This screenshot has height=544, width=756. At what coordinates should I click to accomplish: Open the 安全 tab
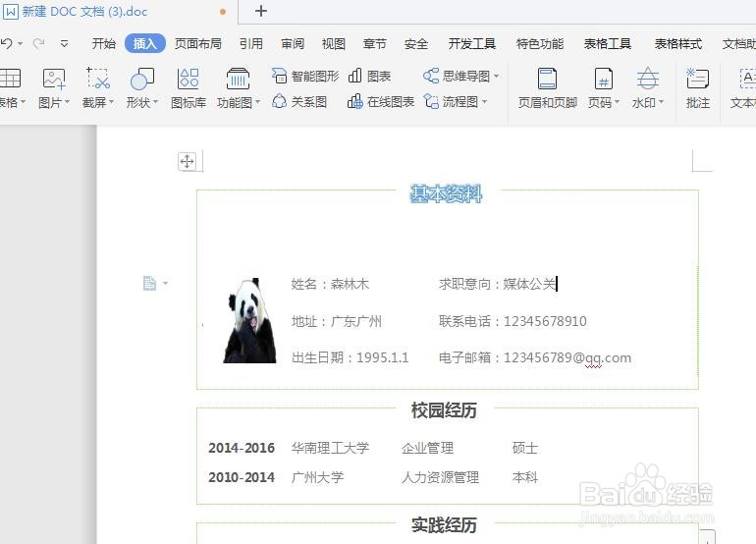(416, 44)
